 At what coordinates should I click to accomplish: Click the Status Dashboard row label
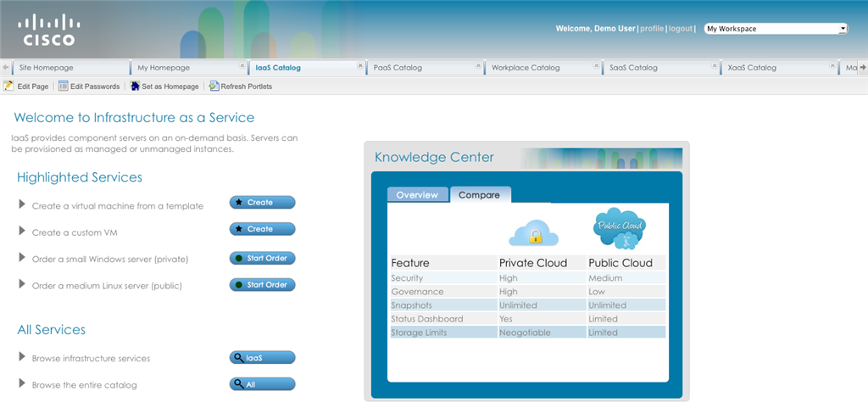click(427, 319)
